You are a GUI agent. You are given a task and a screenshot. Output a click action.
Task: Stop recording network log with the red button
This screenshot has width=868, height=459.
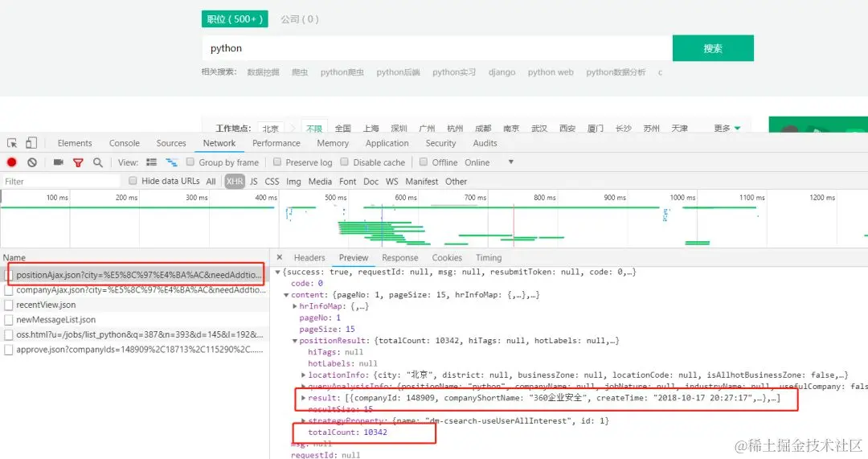(11, 162)
